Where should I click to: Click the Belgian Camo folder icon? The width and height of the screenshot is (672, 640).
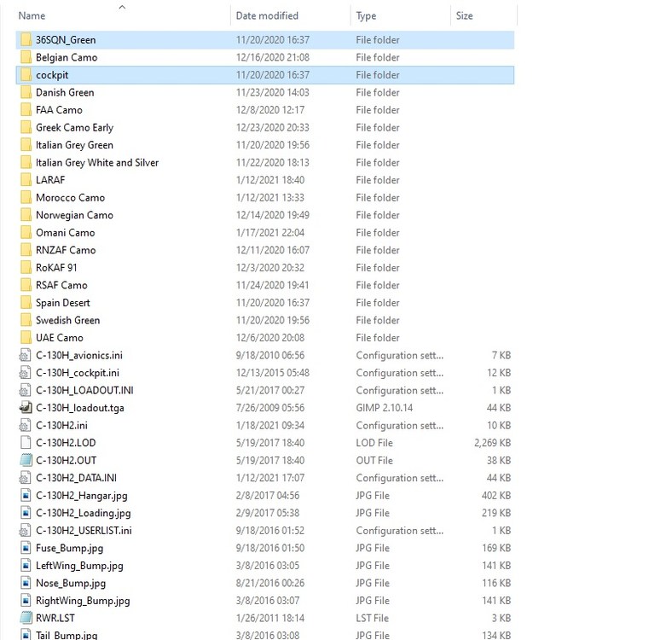[x=26, y=57]
